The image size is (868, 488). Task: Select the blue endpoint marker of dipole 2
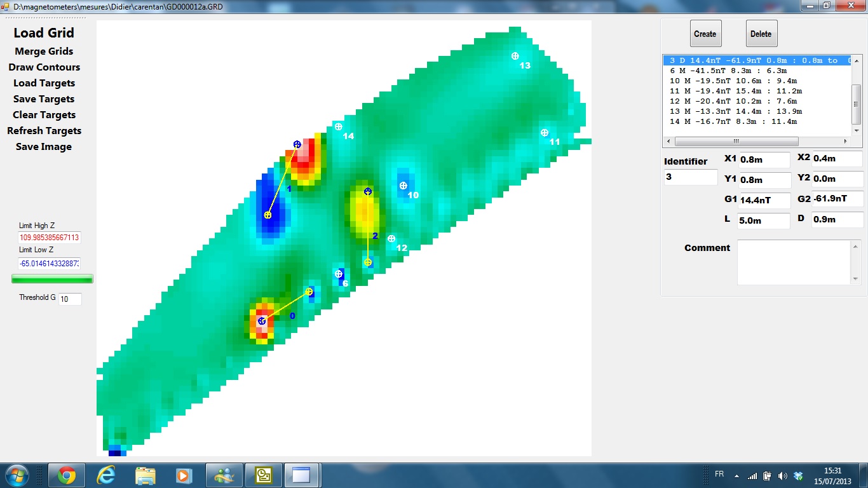coord(367,191)
